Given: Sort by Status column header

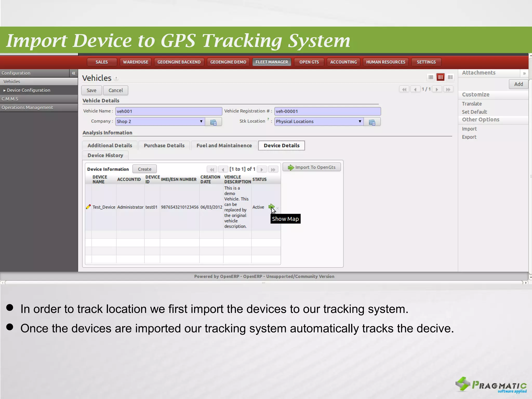Looking at the screenshot, I should [259, 179].
